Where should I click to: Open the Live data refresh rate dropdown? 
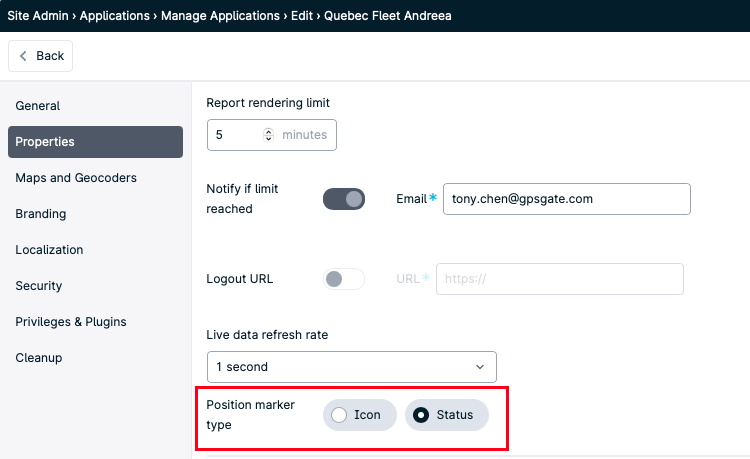point(352,367)
